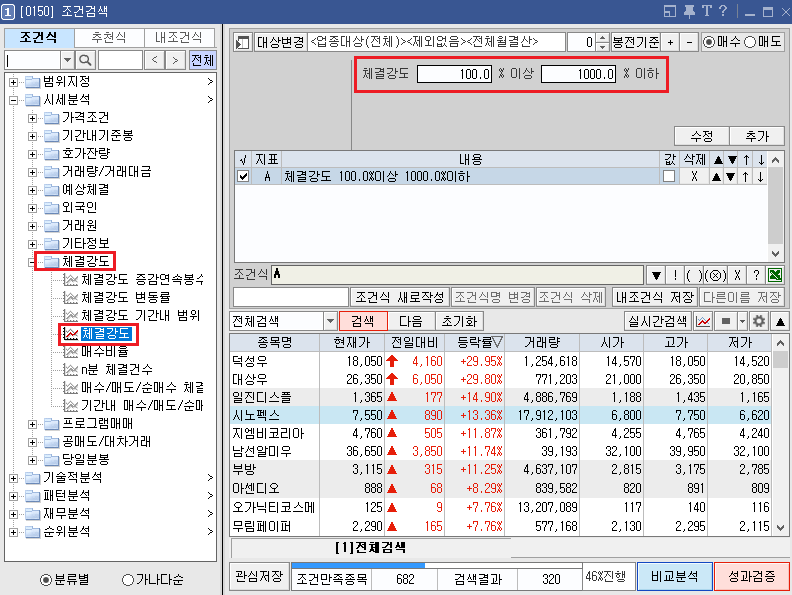Open the dropdown arrow in left search combo box
Viewport: 792px width, 595px height.
[x=68, y=61]
